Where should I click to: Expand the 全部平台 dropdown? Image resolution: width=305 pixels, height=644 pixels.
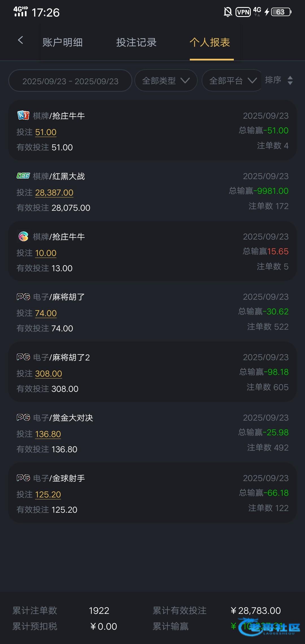click(232, 81)
